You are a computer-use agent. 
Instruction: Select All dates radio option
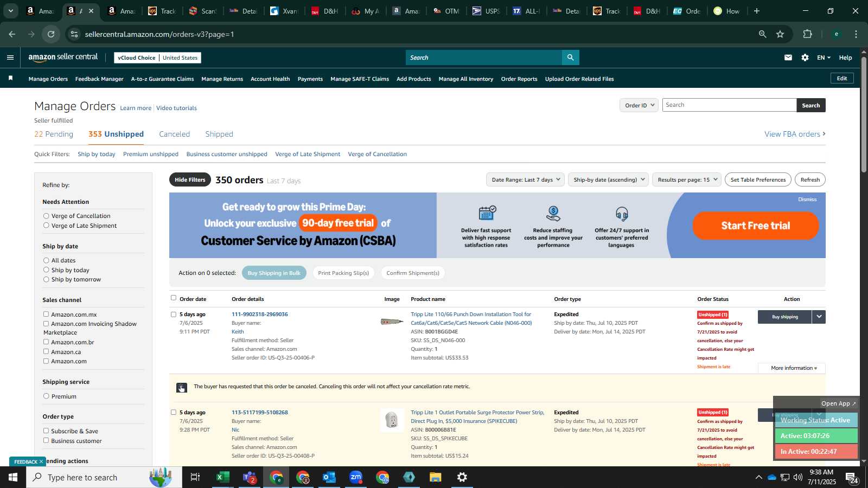46,260
